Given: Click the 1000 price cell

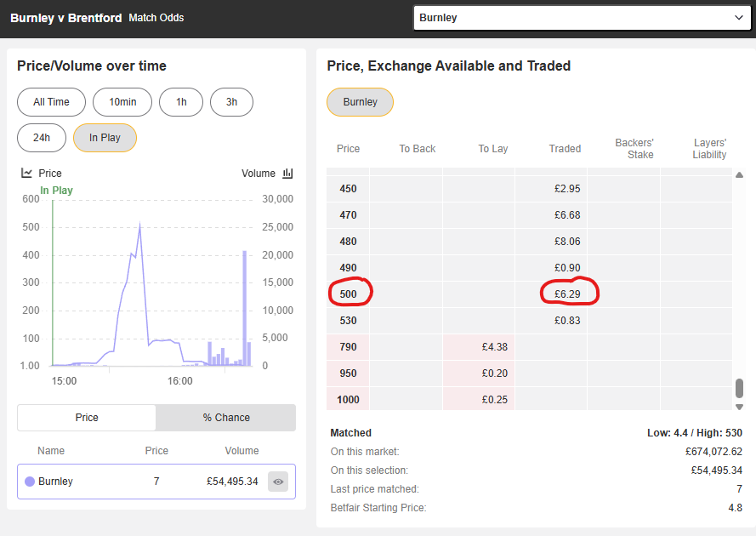Looking at the screenshot, I should tap(348, 400).
